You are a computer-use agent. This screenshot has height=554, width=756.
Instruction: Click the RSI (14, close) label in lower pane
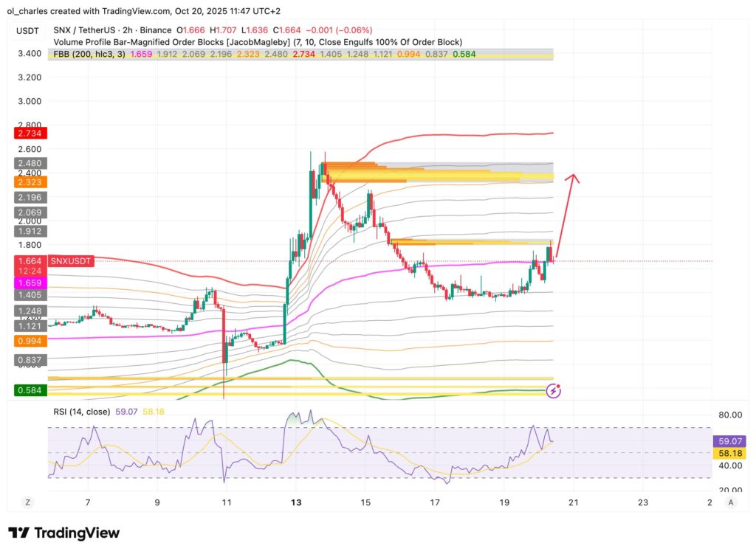[x=81, y=410]
